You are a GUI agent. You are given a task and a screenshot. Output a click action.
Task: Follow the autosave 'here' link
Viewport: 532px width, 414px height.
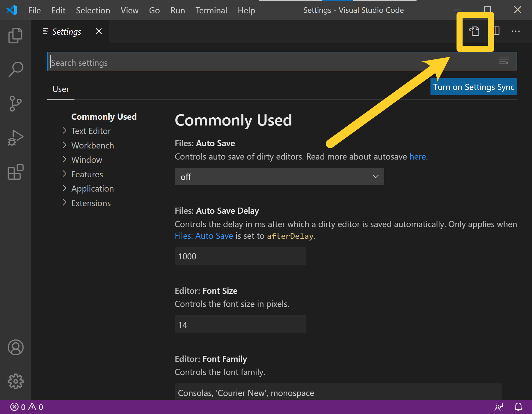click(418, 157)
